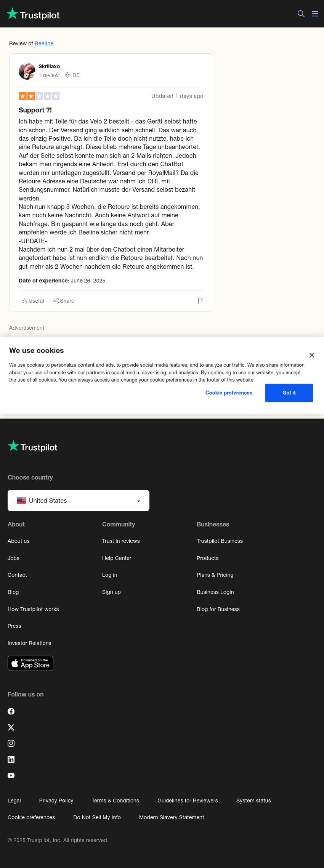The height and width of the screenshot is (868, 324).
Task: Open the search magnifier icon
Action: click(301, 14)
